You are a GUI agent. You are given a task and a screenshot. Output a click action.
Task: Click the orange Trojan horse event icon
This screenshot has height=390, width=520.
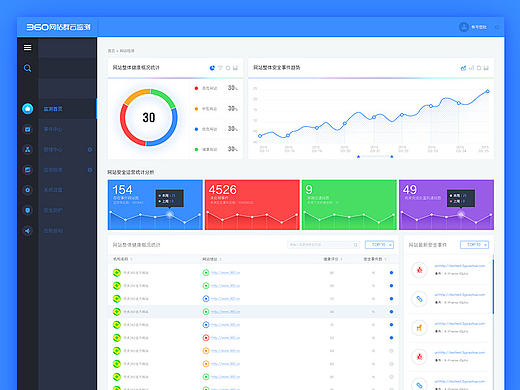tap(419, 328)
